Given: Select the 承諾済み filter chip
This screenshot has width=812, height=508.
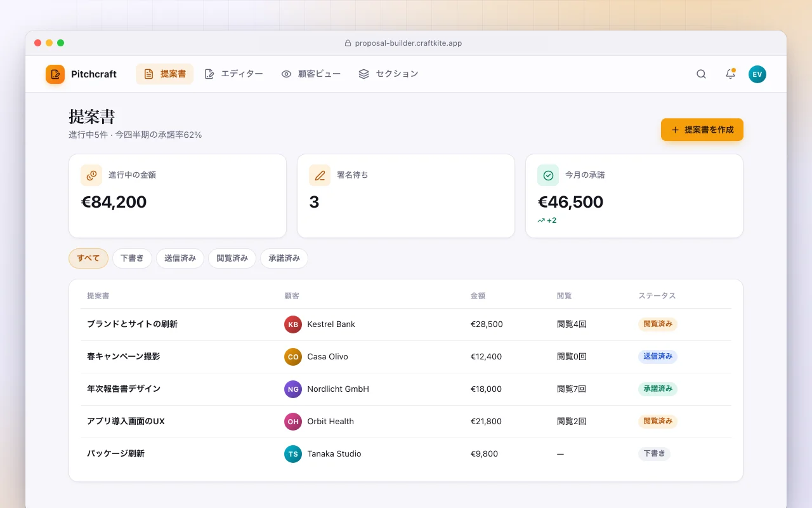Looking at the screenshot, I should (x=284, y=258).
